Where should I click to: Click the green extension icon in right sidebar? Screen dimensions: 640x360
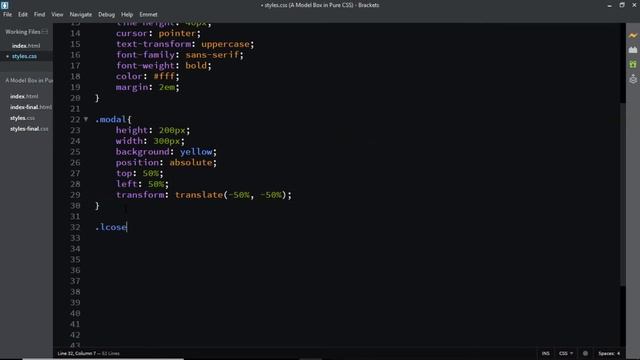click(x=633, y=64)
